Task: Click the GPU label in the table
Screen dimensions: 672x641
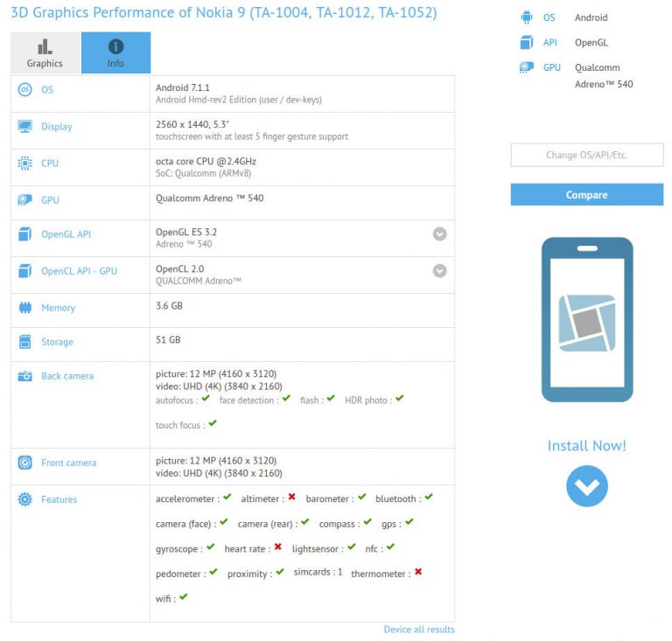Action: 50,200
